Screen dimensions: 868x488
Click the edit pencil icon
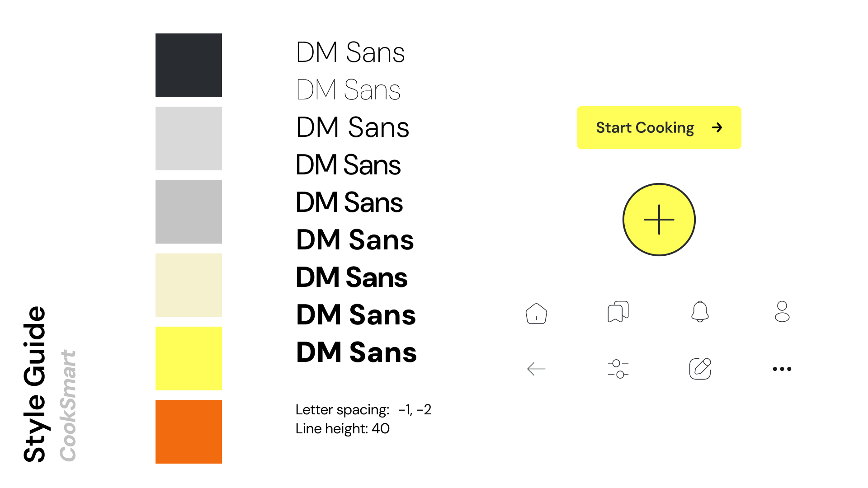(700, 369)
